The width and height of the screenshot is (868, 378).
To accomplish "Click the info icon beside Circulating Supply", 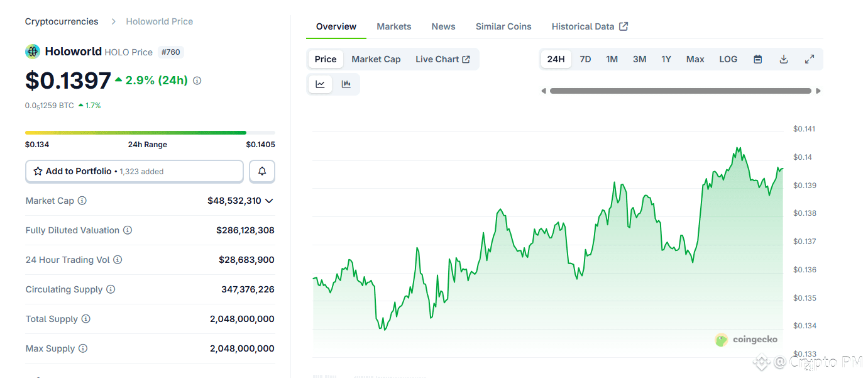I will [x=111, y=289].
